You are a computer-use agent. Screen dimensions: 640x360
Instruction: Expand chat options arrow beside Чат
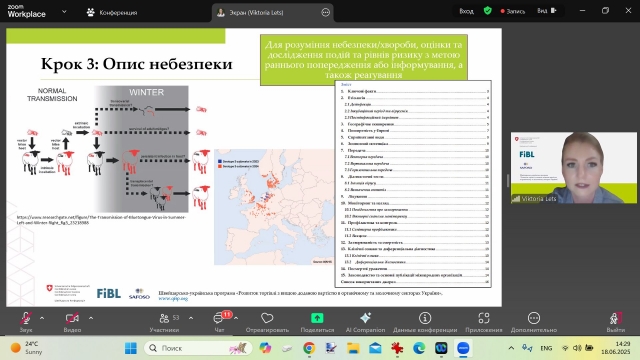236,318
